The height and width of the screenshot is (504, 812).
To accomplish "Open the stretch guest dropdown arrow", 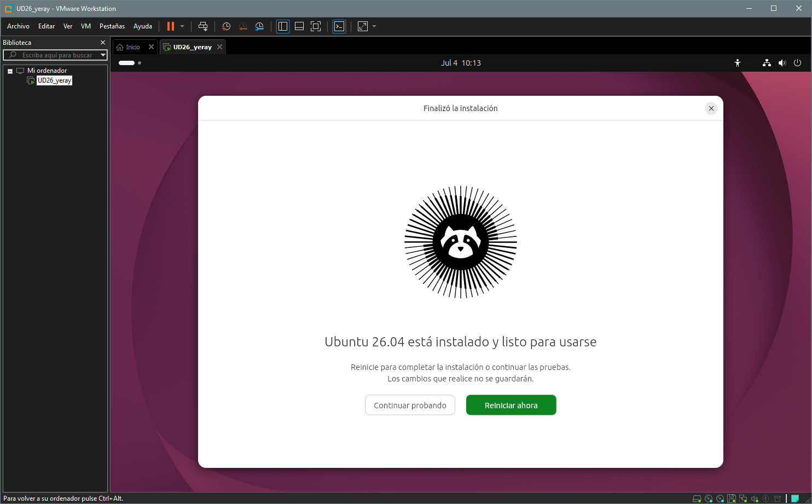I will pyautogui.click(x=374, y=26).
